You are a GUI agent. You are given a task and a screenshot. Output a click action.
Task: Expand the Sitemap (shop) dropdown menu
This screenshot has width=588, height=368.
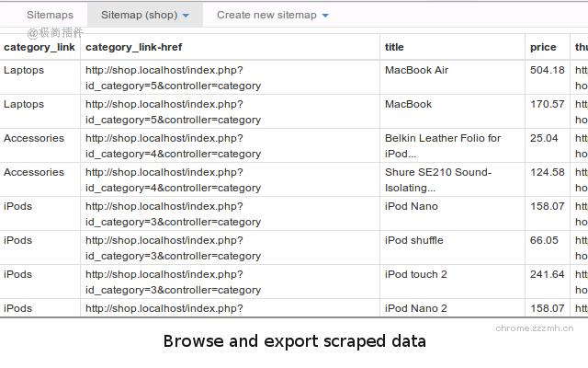pos(145,15)
